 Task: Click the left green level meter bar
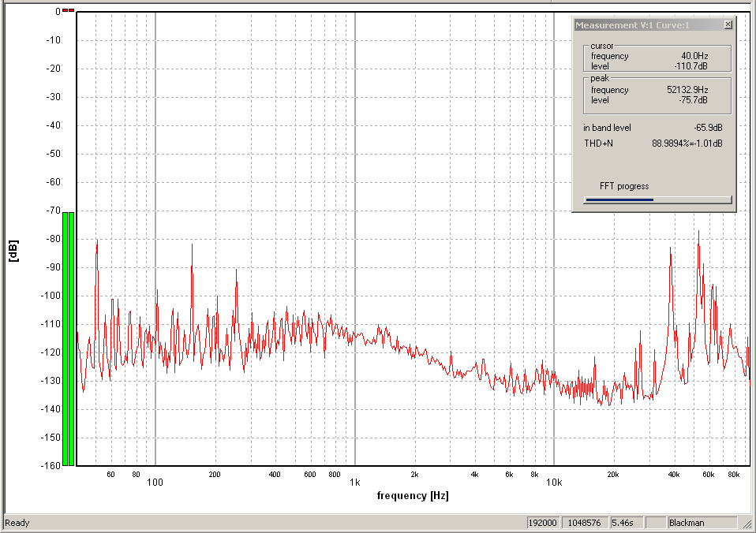coord(65,337)
